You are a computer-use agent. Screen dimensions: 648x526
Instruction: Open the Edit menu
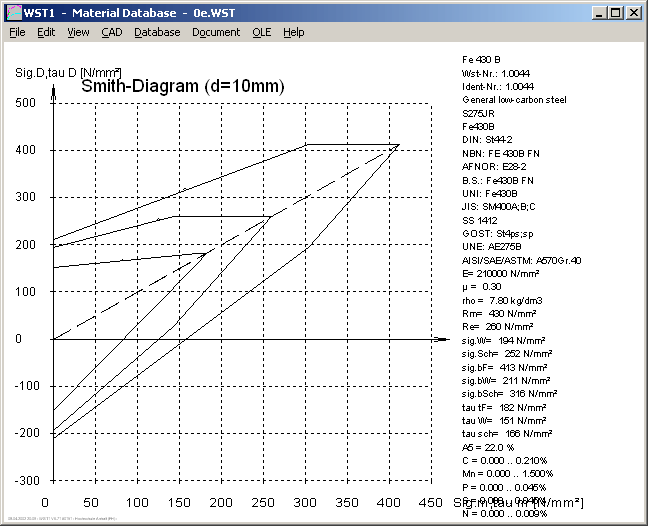click(46, 32)
